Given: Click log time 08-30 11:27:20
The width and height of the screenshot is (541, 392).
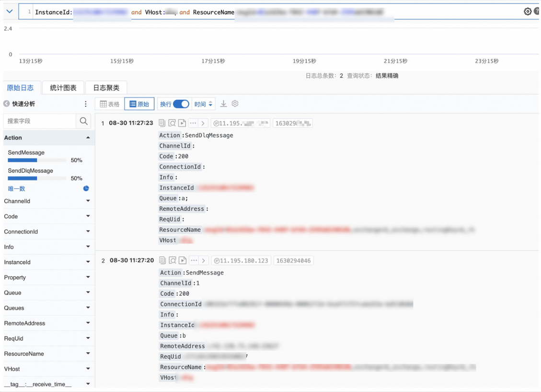Looking at the screenshot, I should [132, 260].
